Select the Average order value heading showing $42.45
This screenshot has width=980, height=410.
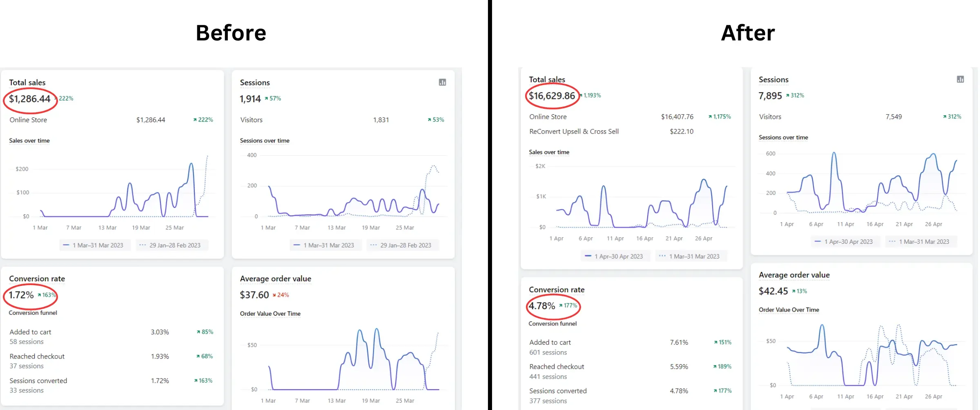(x=794, y=275)
